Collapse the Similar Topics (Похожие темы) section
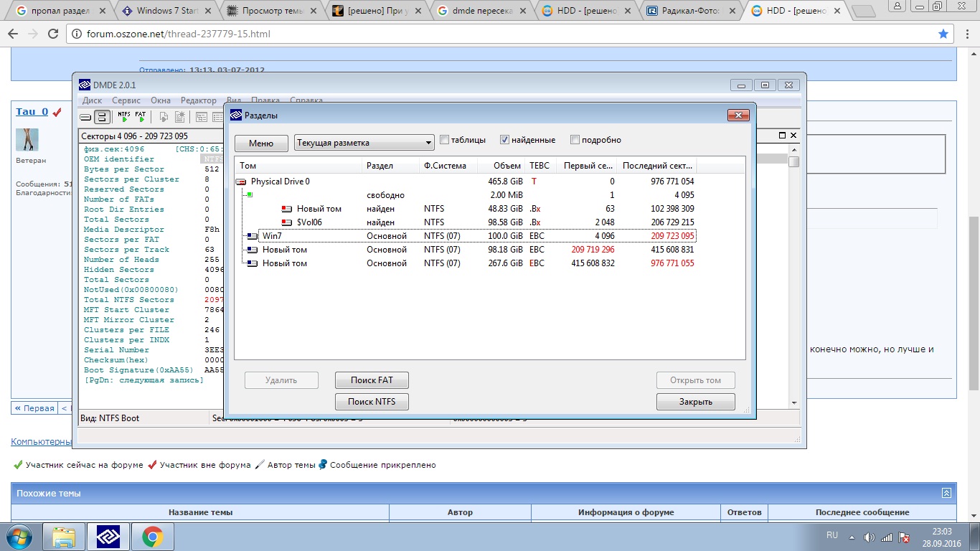980x551 pixels. click(946, 493)
